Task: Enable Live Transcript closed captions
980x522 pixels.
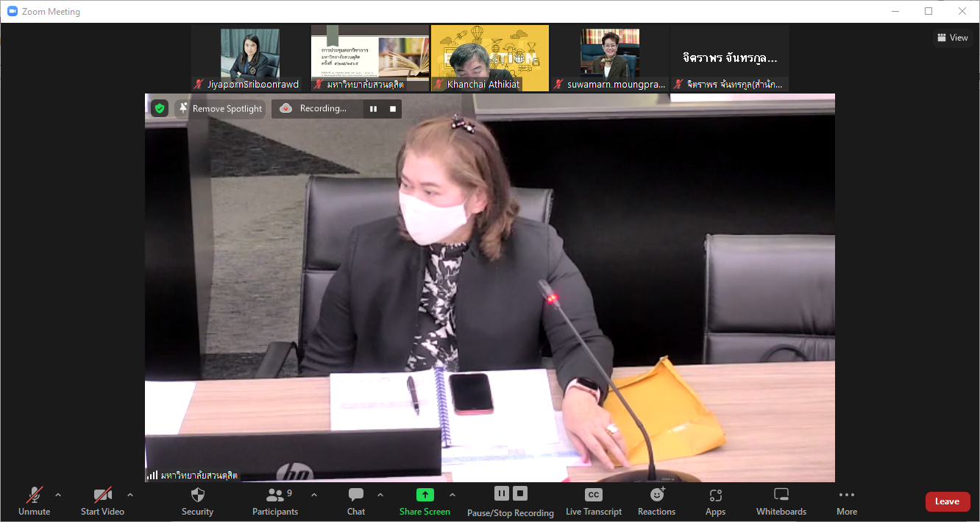Action: 593,495
